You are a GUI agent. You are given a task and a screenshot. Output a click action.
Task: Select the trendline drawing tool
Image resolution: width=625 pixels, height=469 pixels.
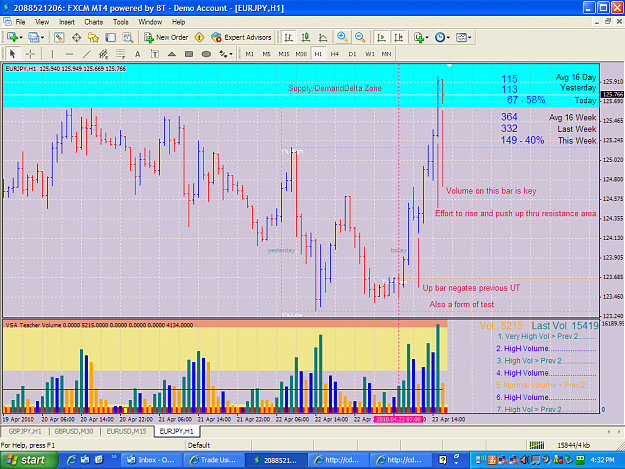pyautogui.click(x=86, y=53)
